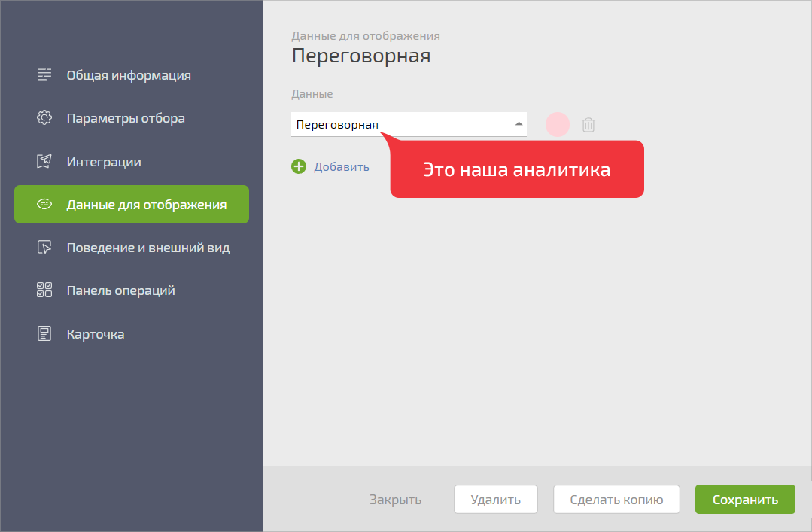Click the Закрыть button
The height and width of the screenshot is (532, 812).
pyautogui.click(x=395, y=500)
